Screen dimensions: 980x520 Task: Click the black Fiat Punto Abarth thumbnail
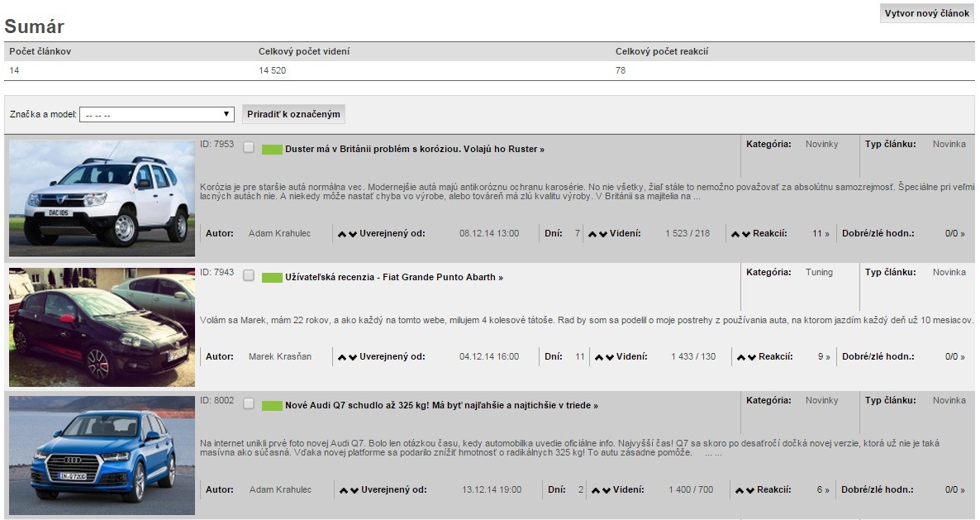102,327
